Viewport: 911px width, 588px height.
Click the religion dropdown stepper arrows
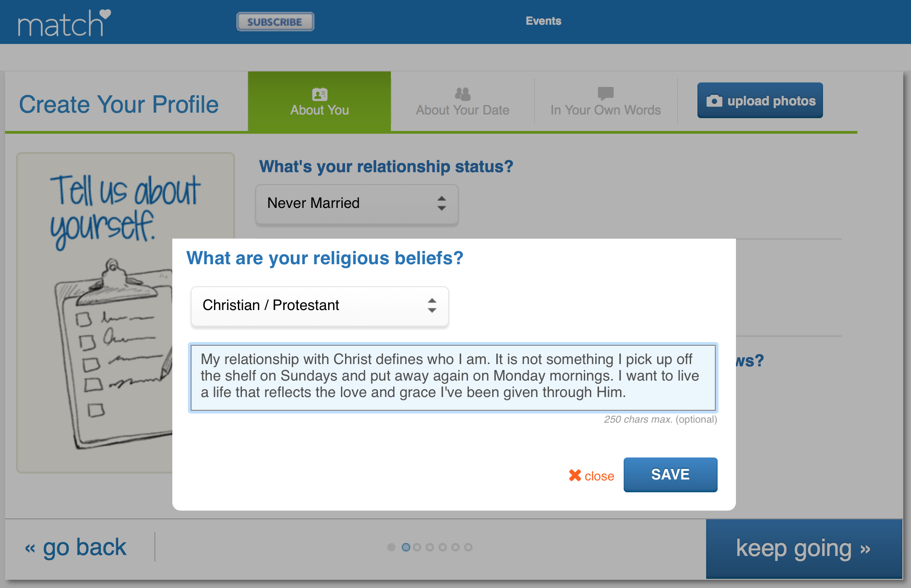pyautogui.click(x=432, y=305)
